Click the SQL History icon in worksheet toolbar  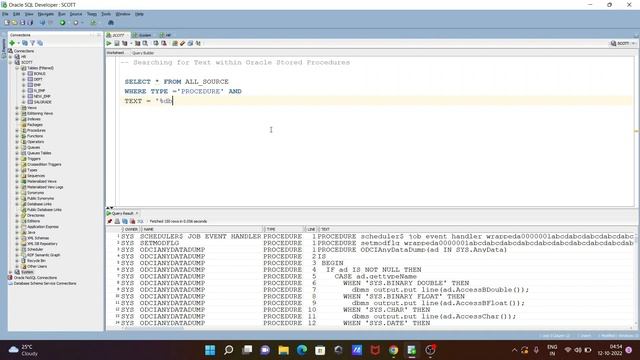[190, 43]
